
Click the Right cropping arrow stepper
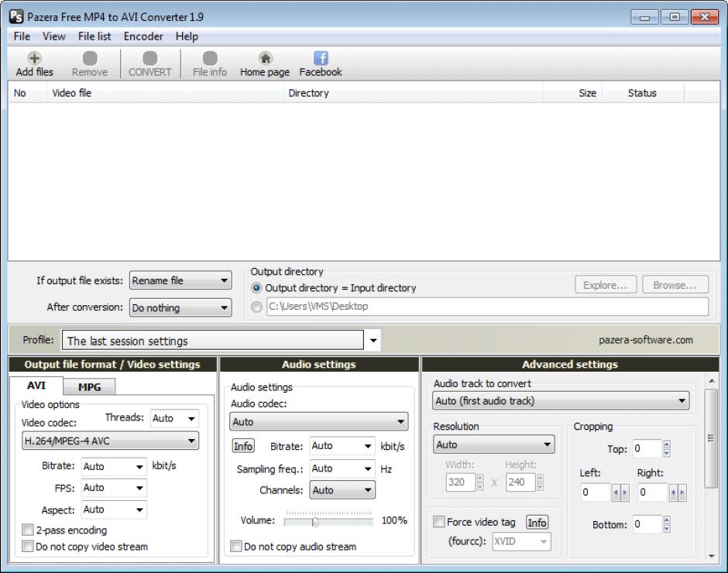678,492
